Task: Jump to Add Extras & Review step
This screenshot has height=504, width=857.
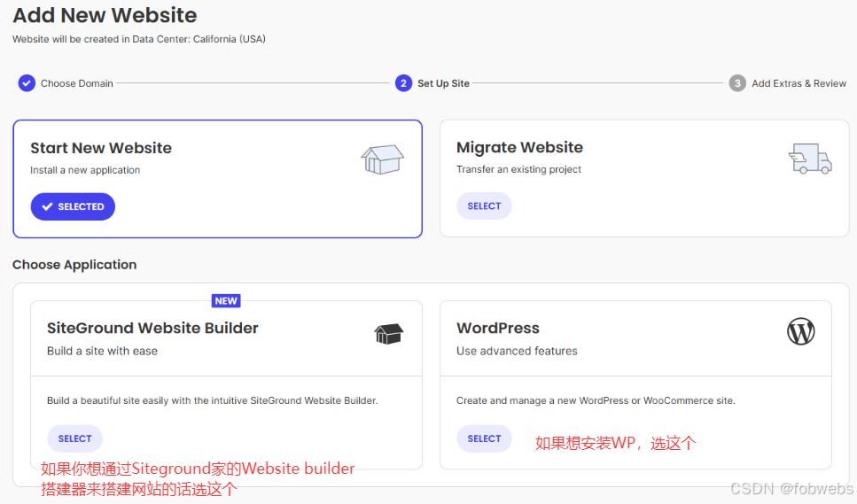Action: [x=799, y=83]
